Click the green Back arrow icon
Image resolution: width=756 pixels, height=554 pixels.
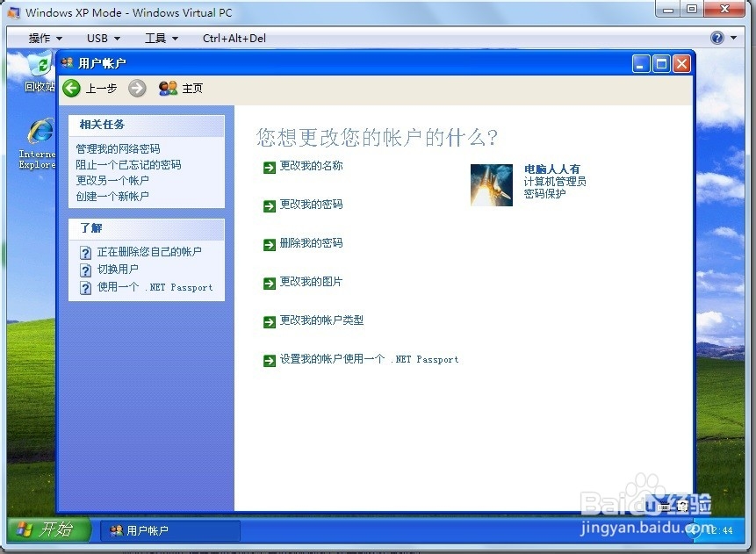tap(71, 88)
